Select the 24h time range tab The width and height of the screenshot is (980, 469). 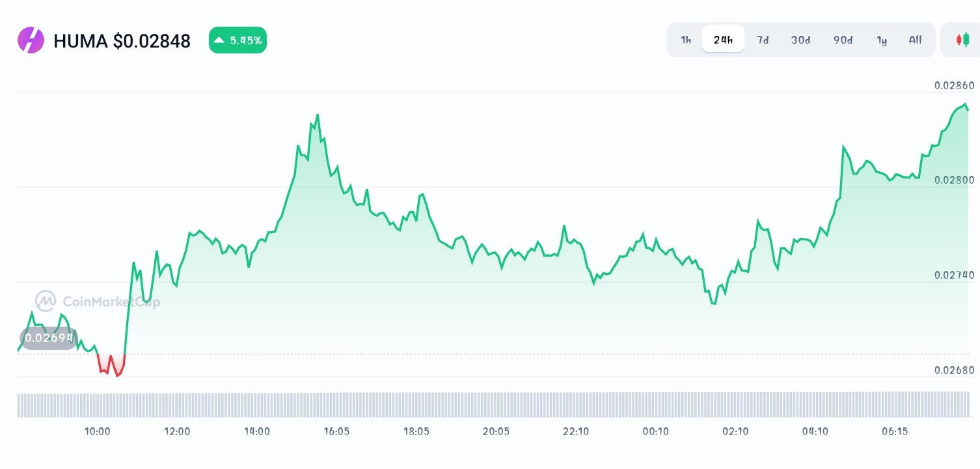[723, 40]
